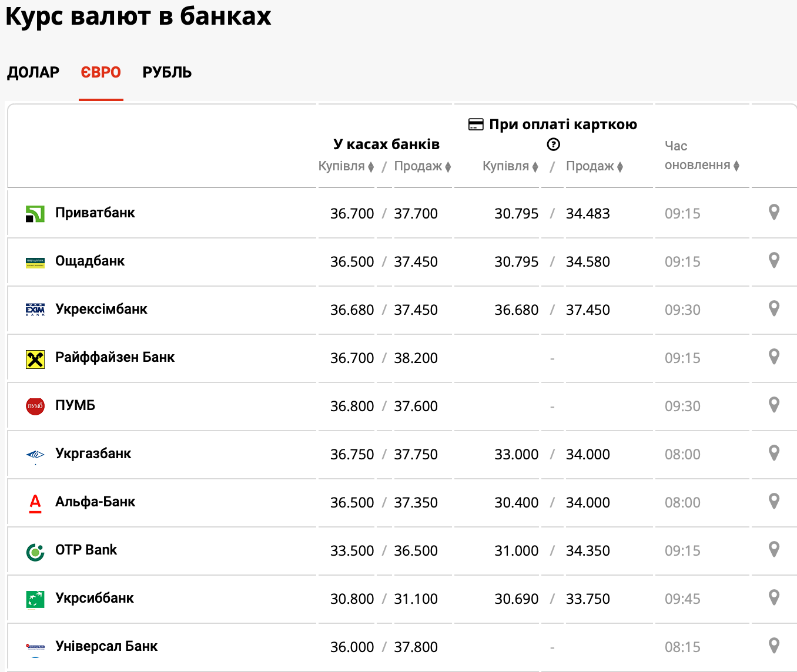This screenshot has height=672, width=797.
Task: Sort by card payment Продаж column
Action: (x=594, y=166)
